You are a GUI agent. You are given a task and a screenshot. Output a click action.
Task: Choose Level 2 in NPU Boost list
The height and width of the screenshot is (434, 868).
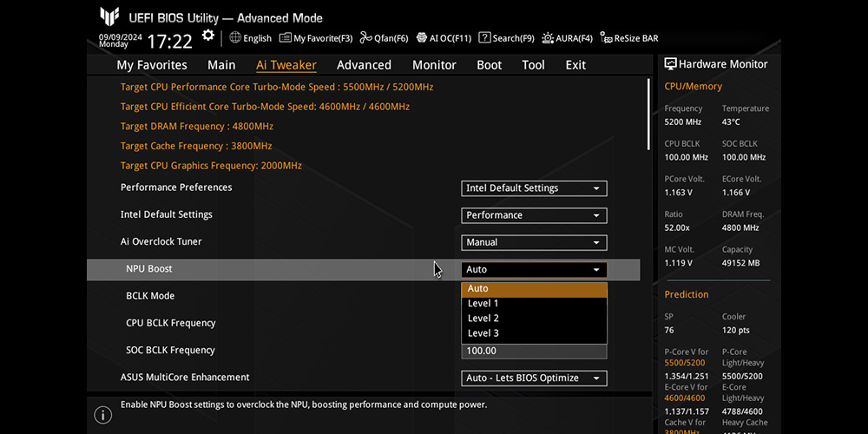[x=534, y=319]
